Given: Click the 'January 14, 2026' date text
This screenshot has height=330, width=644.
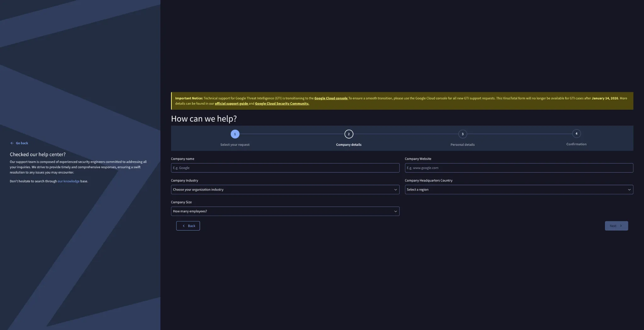Looking at the screenshot, I should point(605,98).
